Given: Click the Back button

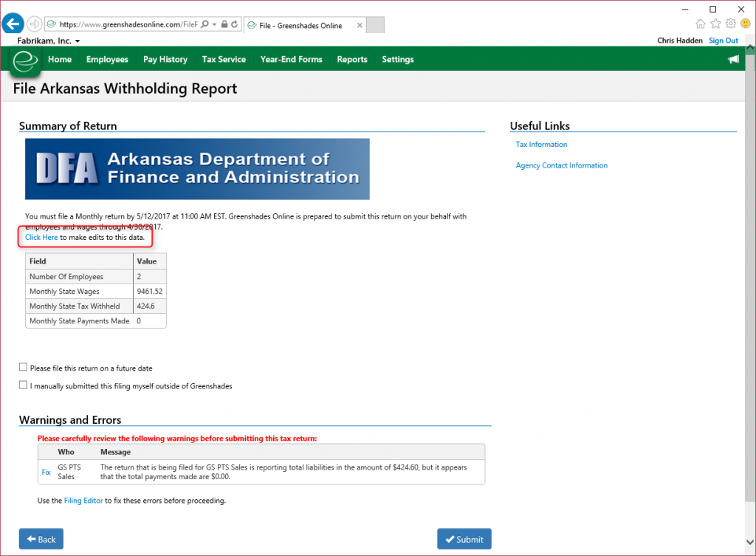Looking at the screenshot, I should click(x=41, y=539).
